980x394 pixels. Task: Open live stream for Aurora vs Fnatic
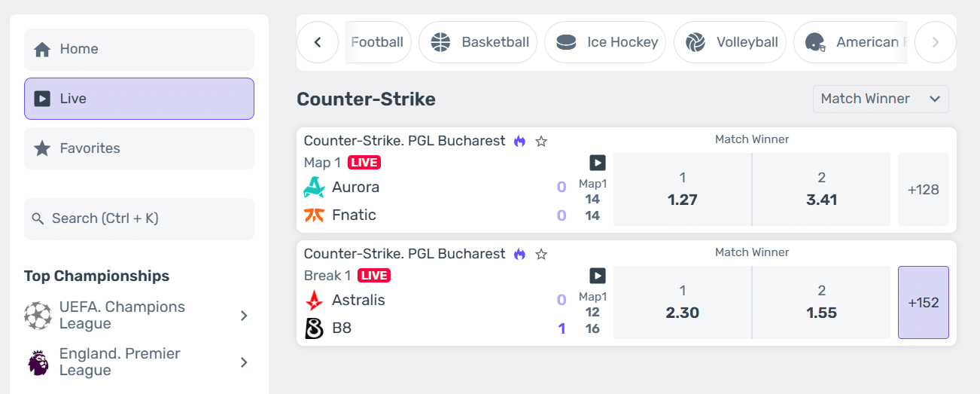[x=597, y=163]
